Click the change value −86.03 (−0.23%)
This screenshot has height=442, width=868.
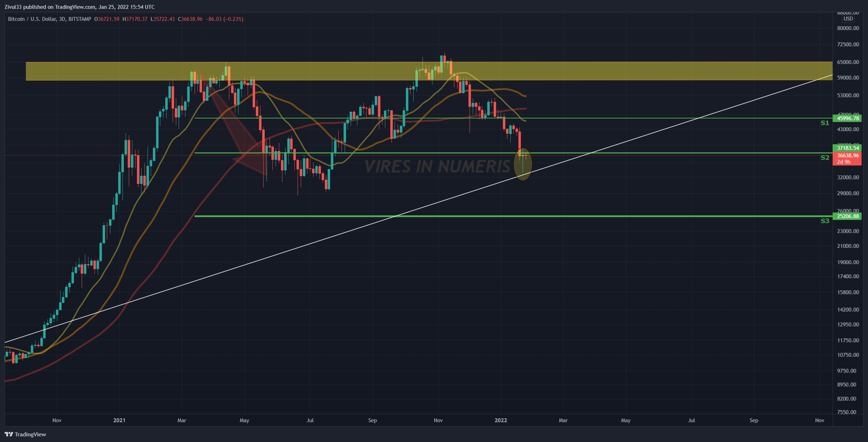point(225,19)
